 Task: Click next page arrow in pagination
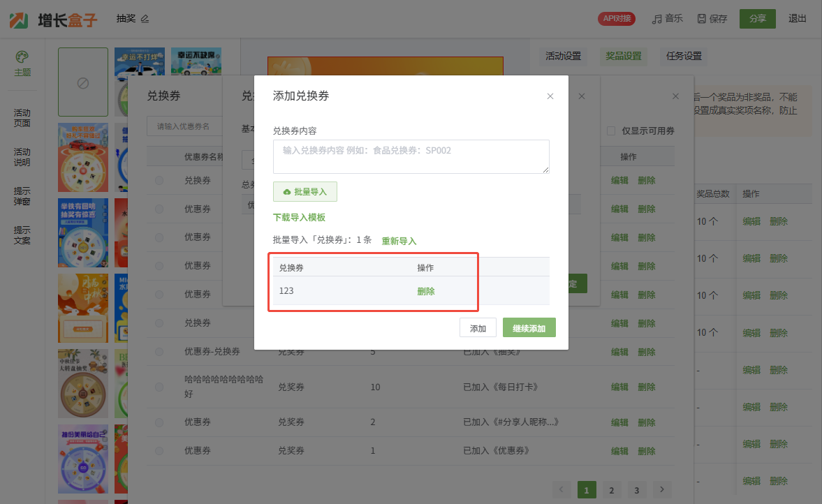click(x=661, y=490)
